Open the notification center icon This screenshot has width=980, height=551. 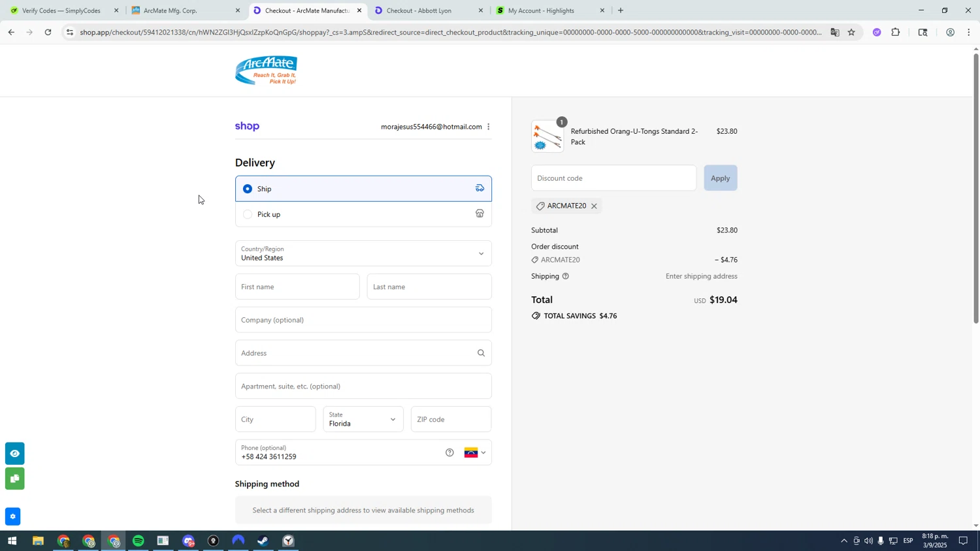pyautogui.click(x=963, y=541)
